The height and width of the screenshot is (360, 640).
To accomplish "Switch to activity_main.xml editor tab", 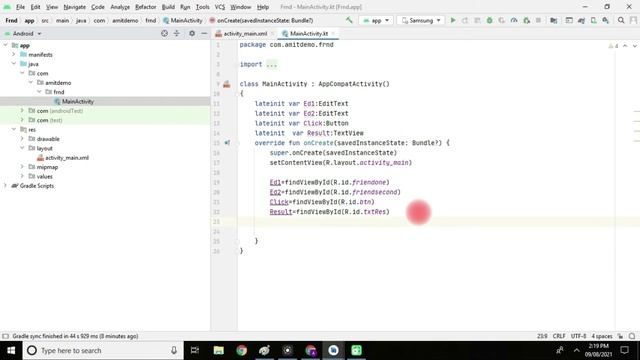I will (x=241, y=33).
